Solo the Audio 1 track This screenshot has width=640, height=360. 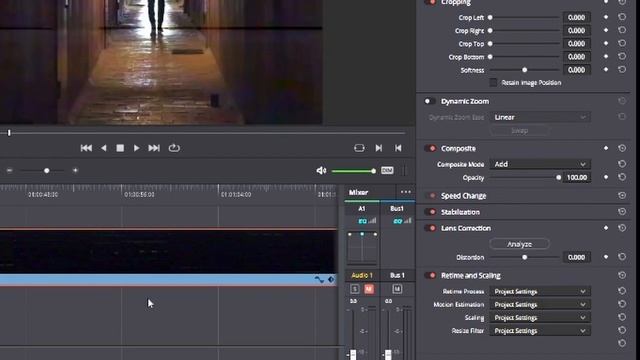coord(355,289)
